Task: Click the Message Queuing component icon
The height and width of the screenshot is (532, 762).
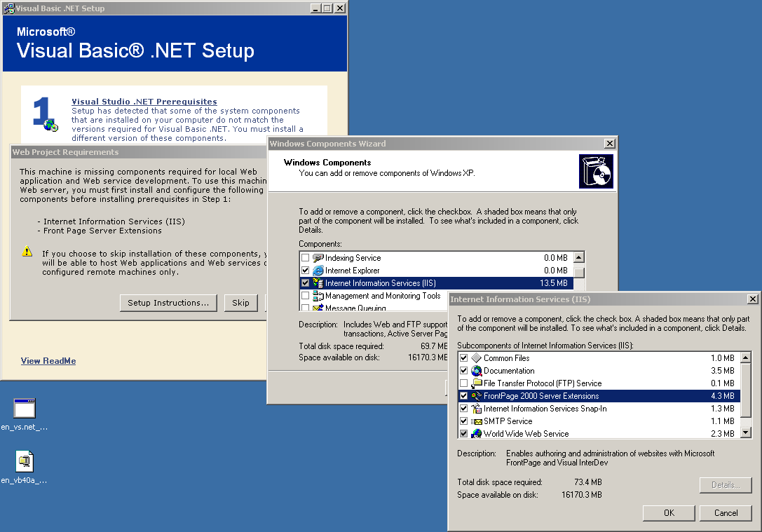Action: (318, 308)
